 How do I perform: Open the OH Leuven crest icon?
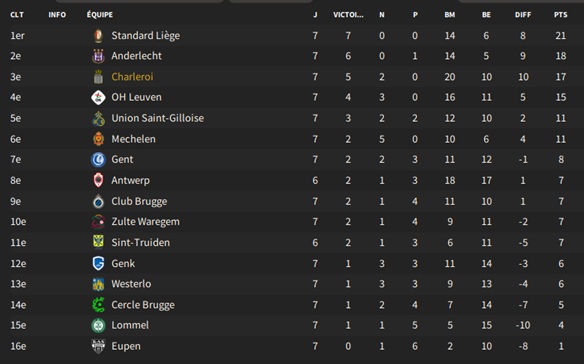98,97
